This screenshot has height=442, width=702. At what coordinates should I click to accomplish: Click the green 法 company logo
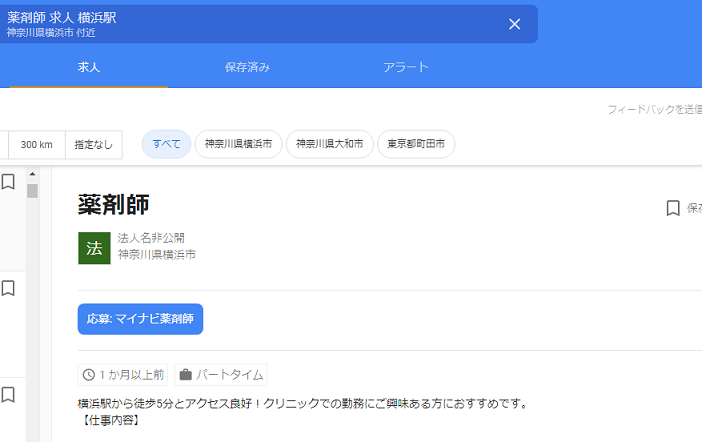(x=94, y=248)
